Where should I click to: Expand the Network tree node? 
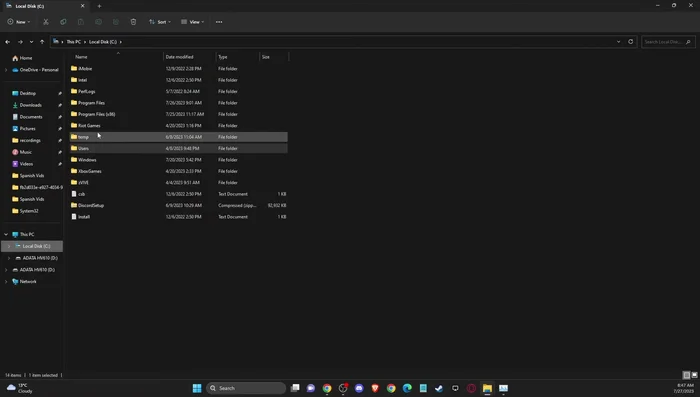tap(6, 282)
